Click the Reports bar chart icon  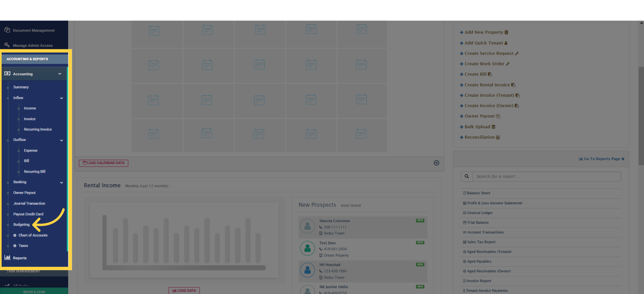[7, 258]
